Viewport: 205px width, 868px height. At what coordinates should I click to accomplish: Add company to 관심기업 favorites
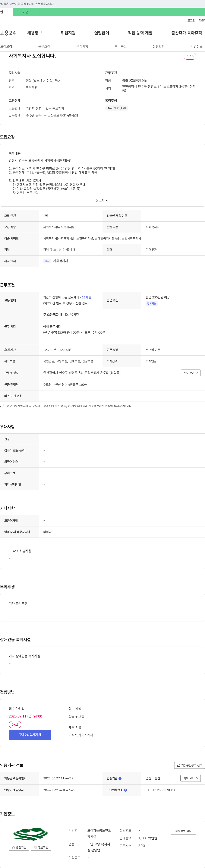[x=19, y=847]
